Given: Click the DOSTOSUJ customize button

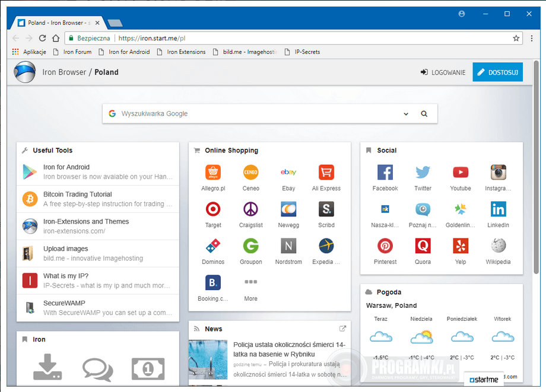Looking at the screenshot, I should (x=497, y=72).
